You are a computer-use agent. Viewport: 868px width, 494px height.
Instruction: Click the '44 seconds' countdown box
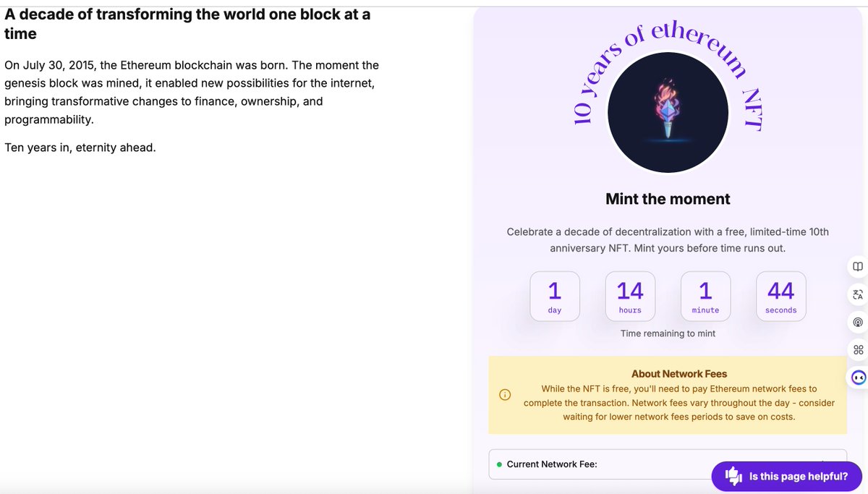[781, 297]
